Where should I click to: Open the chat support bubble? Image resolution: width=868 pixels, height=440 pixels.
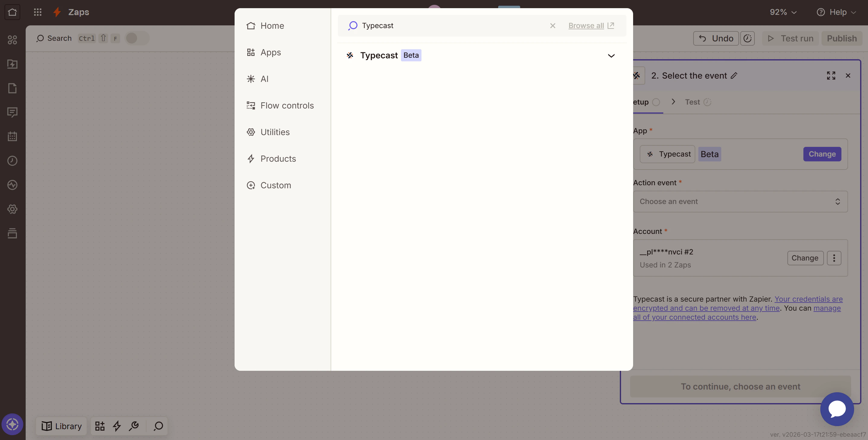click(x=837, y=409)
